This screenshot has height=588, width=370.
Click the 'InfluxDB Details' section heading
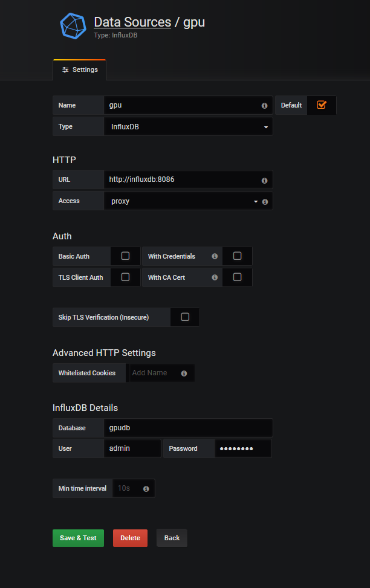coord(85,408)
